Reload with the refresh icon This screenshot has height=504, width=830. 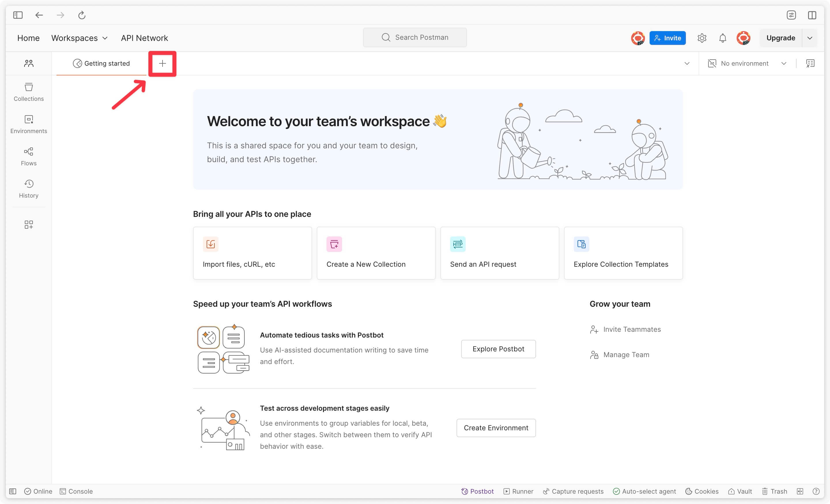82,15
